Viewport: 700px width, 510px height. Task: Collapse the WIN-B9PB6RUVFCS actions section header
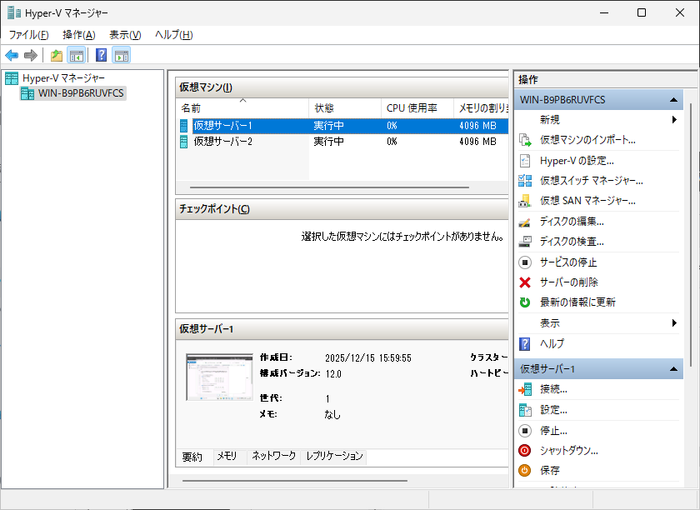pyautogui.click(x=675, y=100)
